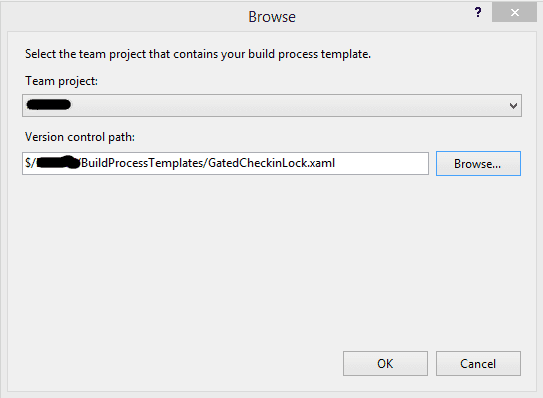
Task: Click the build process template instruction text
Action: coord(198,54)
